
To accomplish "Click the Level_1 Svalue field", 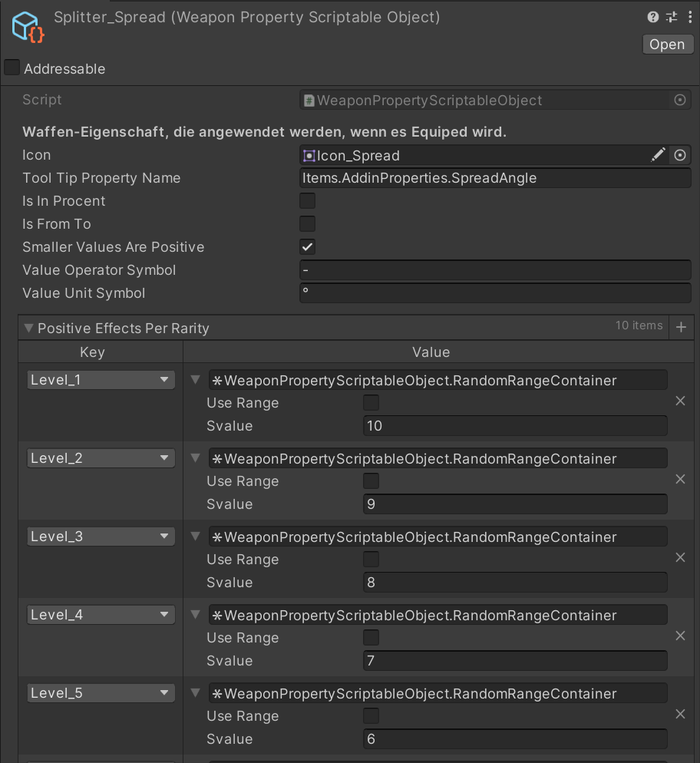I will pyautogui.click(x=514, y=426).
